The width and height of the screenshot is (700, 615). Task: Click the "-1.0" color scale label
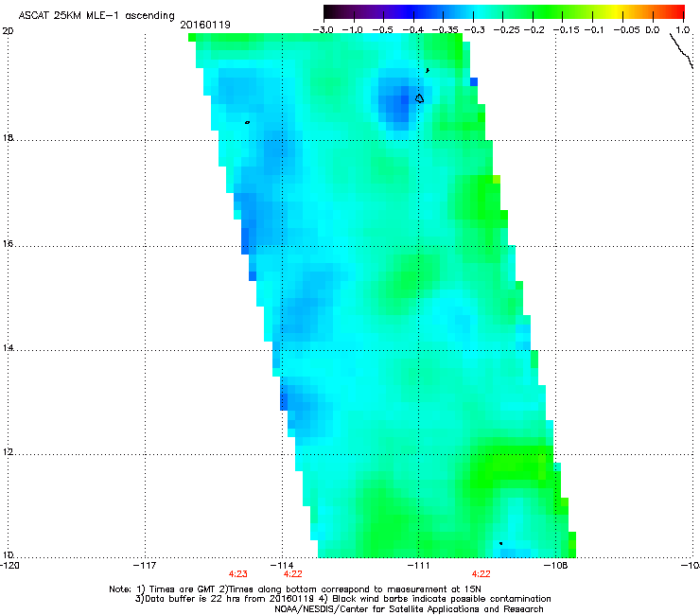(x=352, y=30)
